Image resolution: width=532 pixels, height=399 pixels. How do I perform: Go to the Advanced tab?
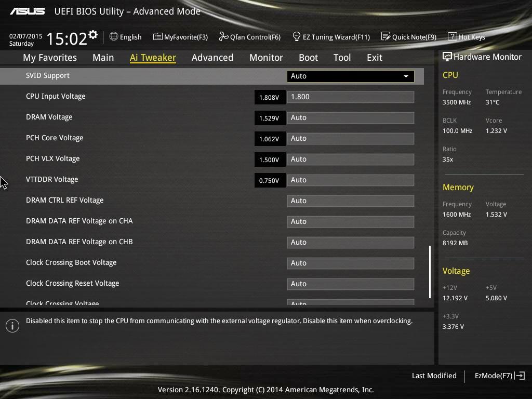click(x=212, y=58)
